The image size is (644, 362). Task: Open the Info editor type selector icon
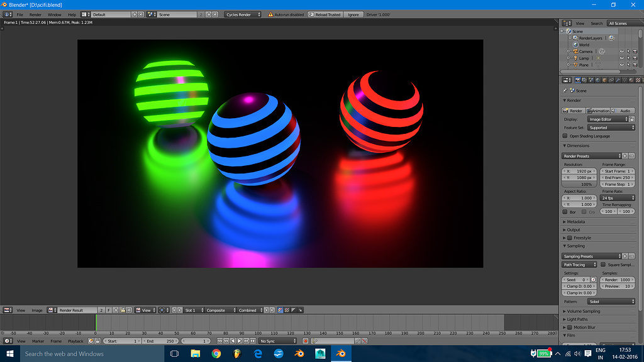[x=8, y=14]
